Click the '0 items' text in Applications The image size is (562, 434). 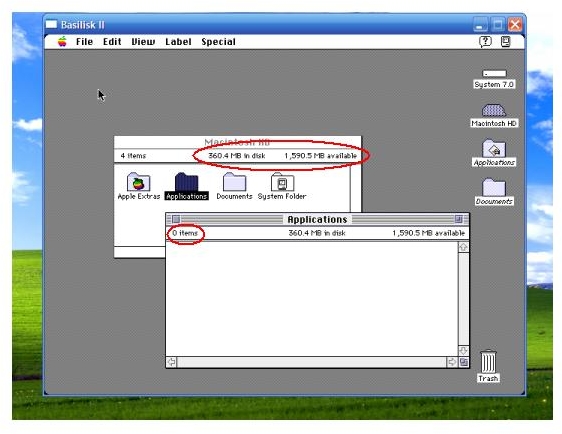coord(185,233)
